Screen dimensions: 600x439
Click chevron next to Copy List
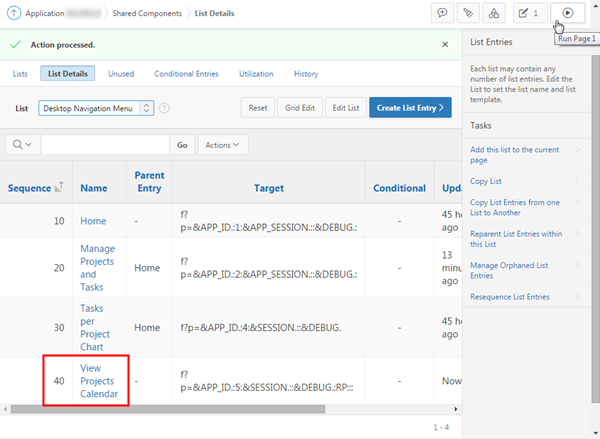(x=577, y=181)
